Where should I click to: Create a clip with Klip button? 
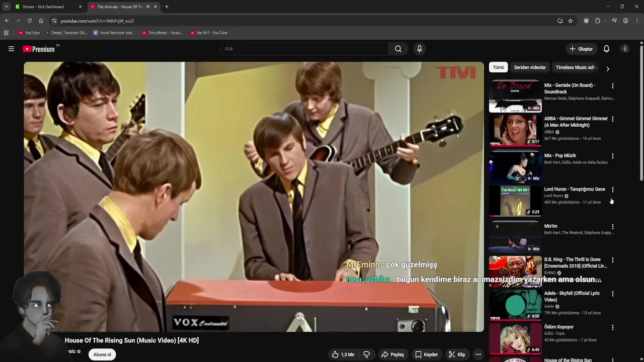[x=457, y=354]
